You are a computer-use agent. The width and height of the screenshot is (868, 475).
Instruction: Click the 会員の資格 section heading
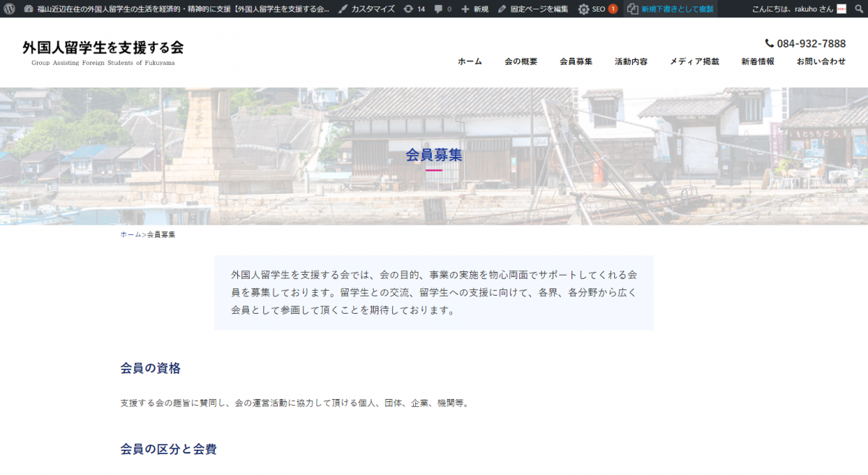tap(150, 368)
